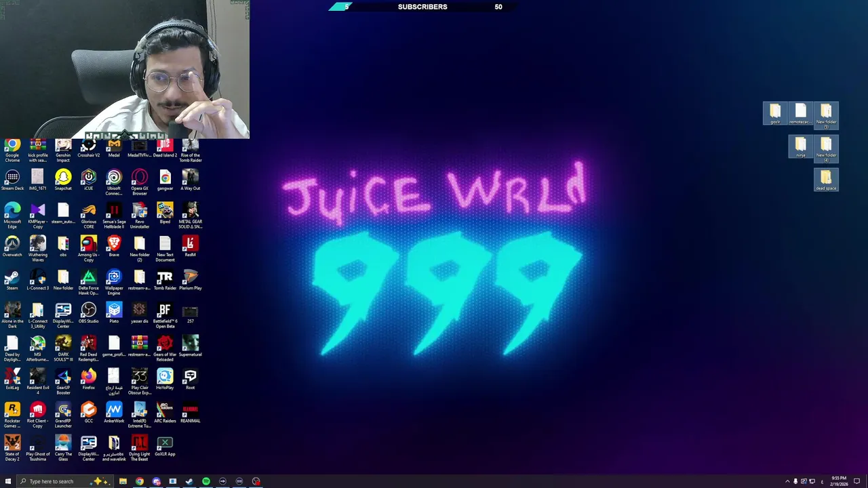Viewport: 868px width, 488px height.
Task: Select the Snapchat desktop icon
Action: (63, 180)
